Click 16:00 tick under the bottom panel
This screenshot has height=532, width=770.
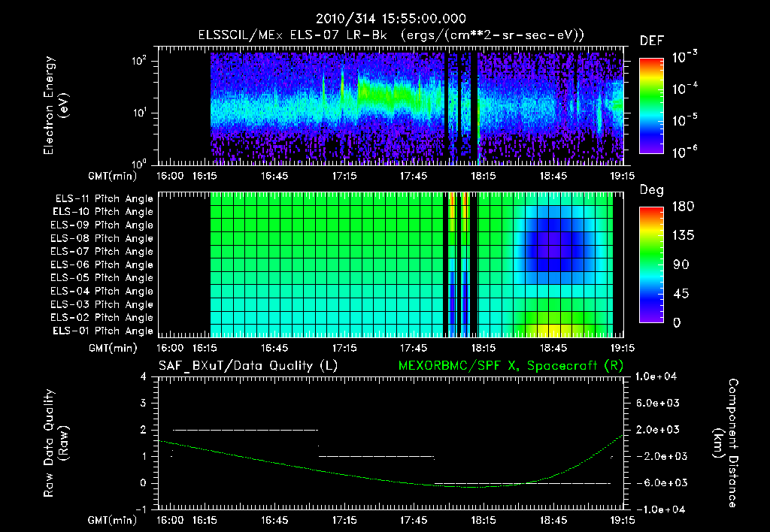pos(170,520)
